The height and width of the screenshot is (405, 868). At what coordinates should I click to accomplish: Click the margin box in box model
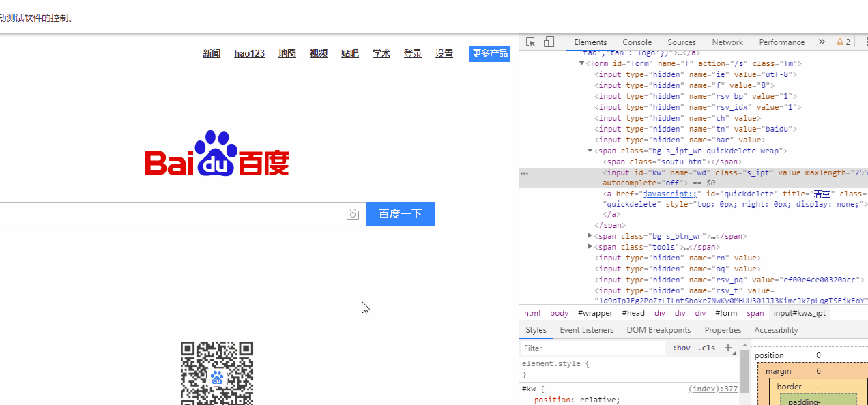(x=778, y=371)
